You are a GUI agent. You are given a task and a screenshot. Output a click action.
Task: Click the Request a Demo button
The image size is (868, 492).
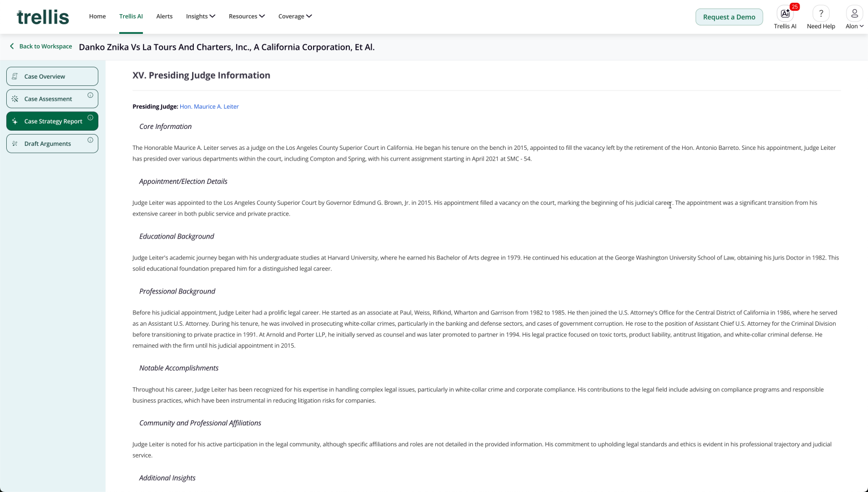pos(729,16)
